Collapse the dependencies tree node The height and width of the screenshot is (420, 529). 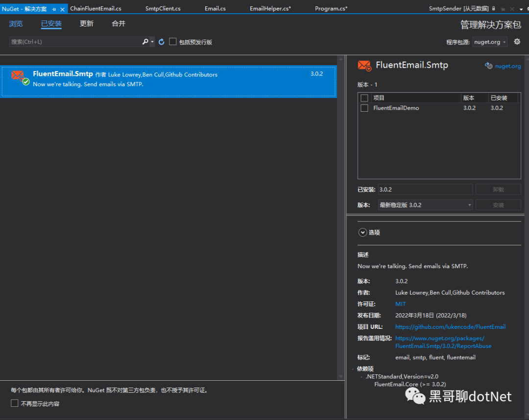[x=353, y=369]
